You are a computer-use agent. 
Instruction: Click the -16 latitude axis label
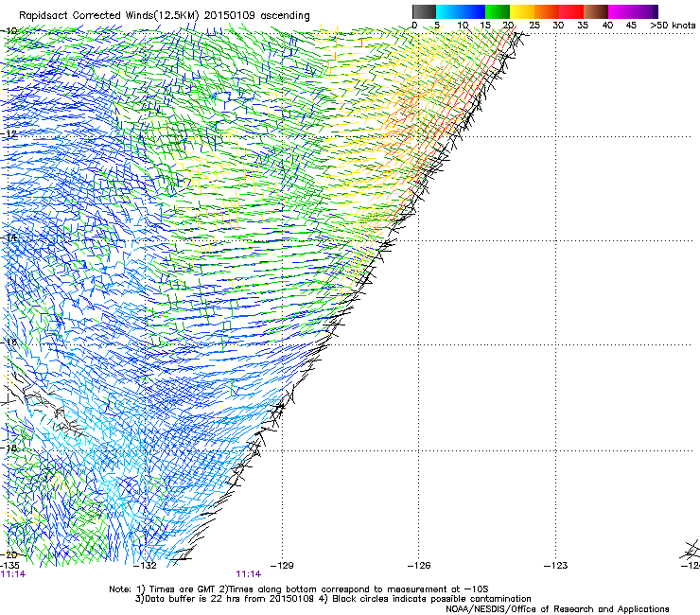pyautogui.click(x=9, y=343)
